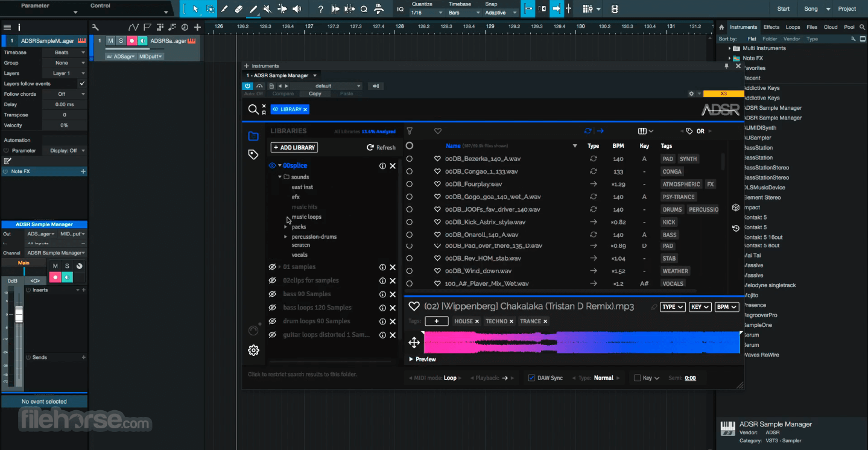868x450 pixels.
Task: Remove the 01 samples library
Action: (x=393, y=267)
